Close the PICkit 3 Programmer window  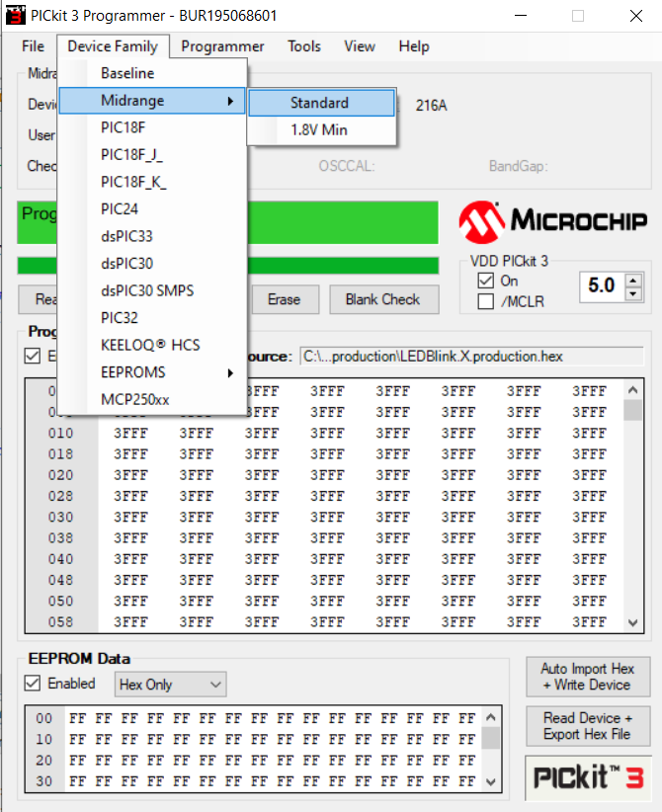click(x=636, y=16)
